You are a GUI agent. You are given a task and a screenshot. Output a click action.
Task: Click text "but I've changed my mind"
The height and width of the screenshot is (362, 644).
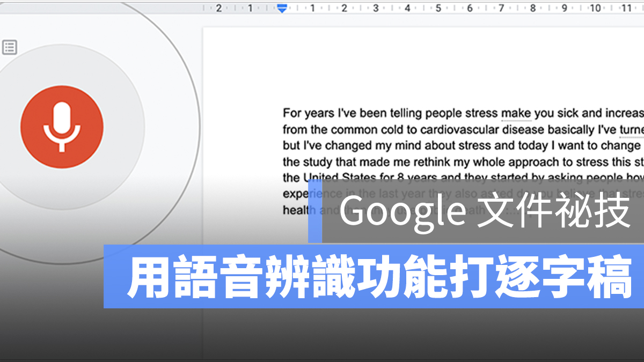pyautogui.click(x=351, y=146)
